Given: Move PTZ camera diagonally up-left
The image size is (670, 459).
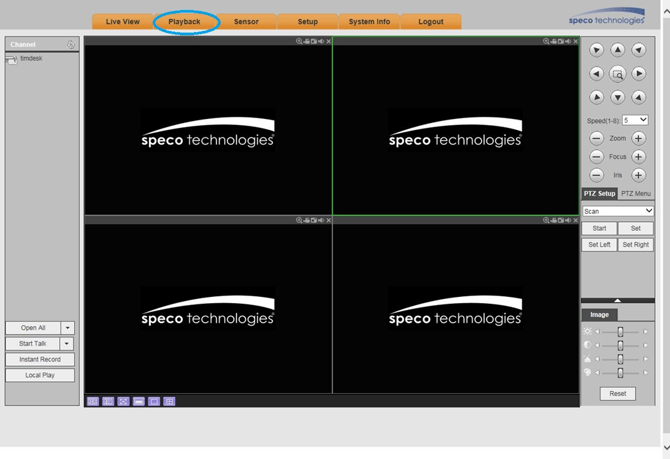Looking at the screenshot, I should [x=597, y=50].
